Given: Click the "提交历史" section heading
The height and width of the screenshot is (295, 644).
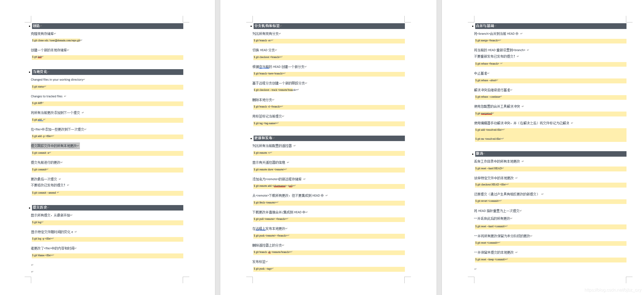Looking at the screenshot, I should 40,208.
